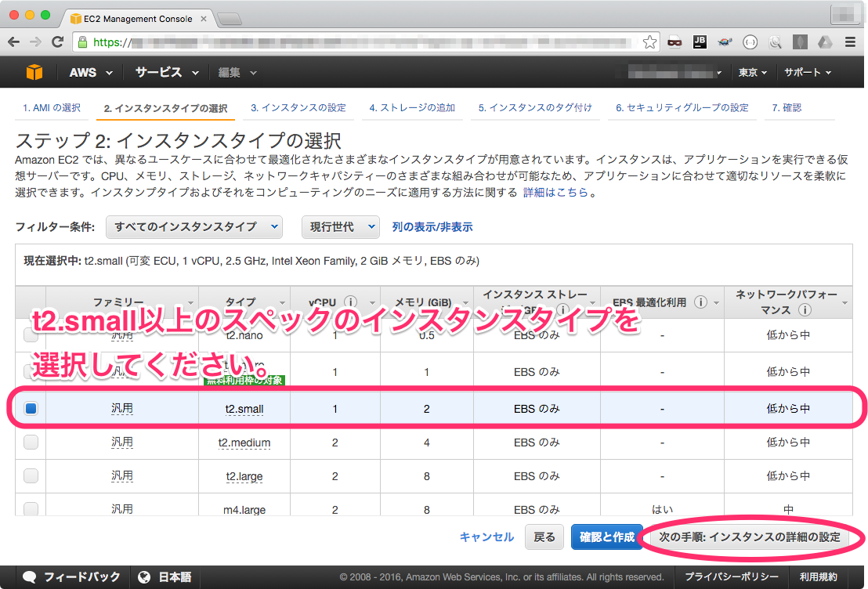Click the blue 確認と作成 button
This screenshot has width=868, height=589.
tap(606, 537)
